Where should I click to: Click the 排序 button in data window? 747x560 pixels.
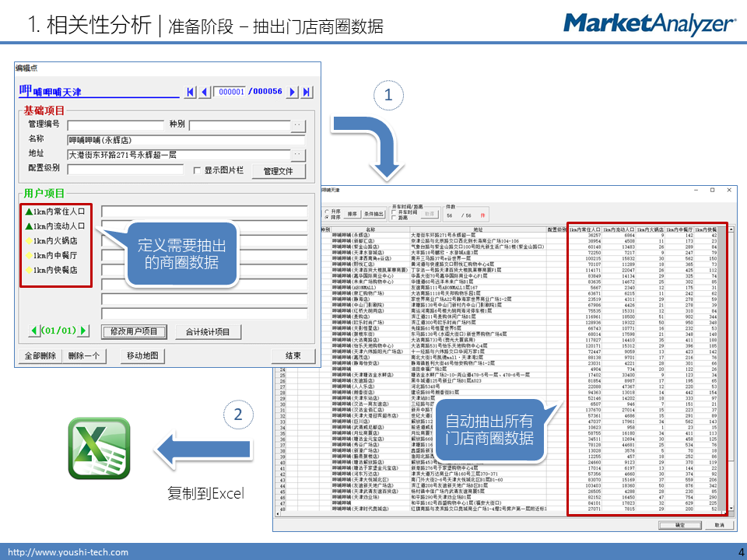352,215
